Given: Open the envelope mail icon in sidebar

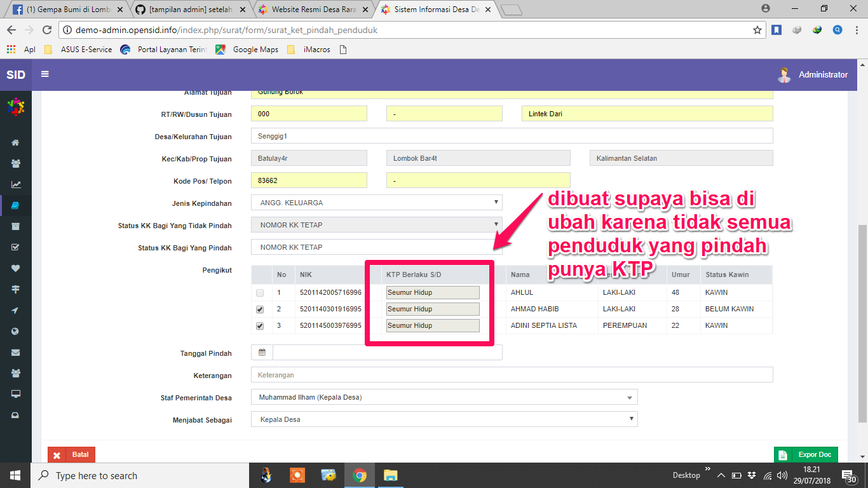Looking at the screenshot, I should pos(15,352).
